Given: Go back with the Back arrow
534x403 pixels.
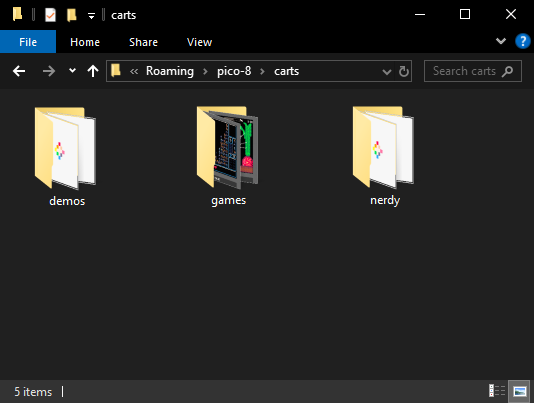Looking at the screenshot, I should click(x=19, y=71).
